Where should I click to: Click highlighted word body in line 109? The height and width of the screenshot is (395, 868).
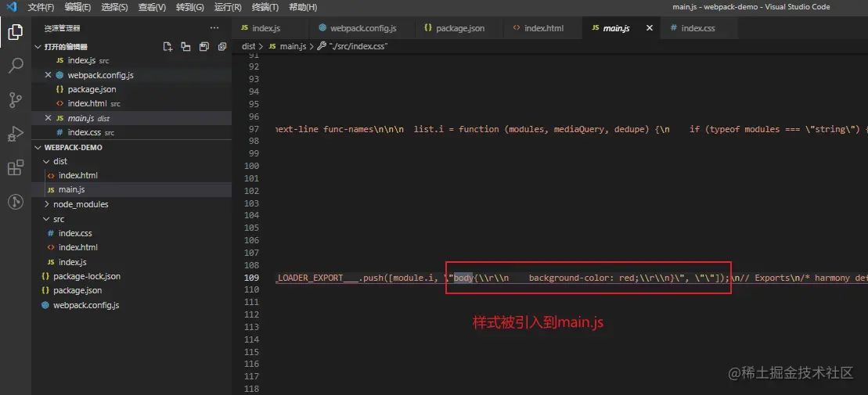coord(464,277)
